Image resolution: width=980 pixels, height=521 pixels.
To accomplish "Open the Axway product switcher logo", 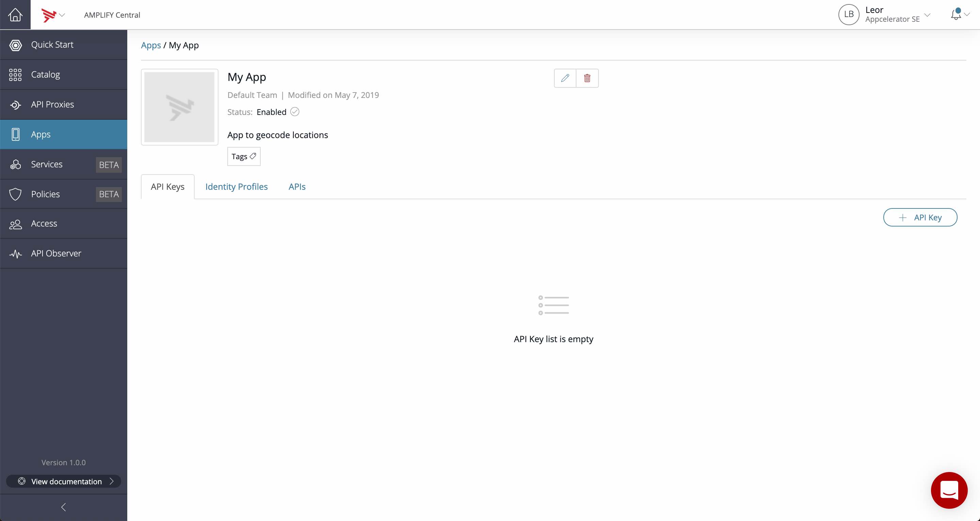I will [49, 15].
